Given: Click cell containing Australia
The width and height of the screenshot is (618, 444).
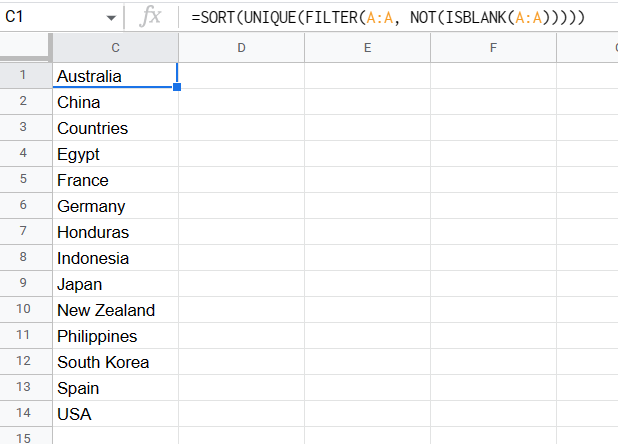Looking at the screenshot, I should 115,76.
